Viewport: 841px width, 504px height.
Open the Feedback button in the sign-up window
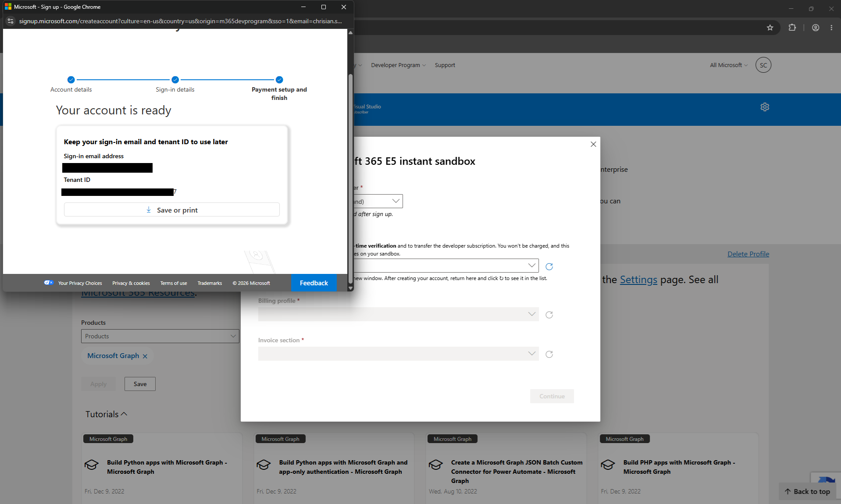pos(314,283)
